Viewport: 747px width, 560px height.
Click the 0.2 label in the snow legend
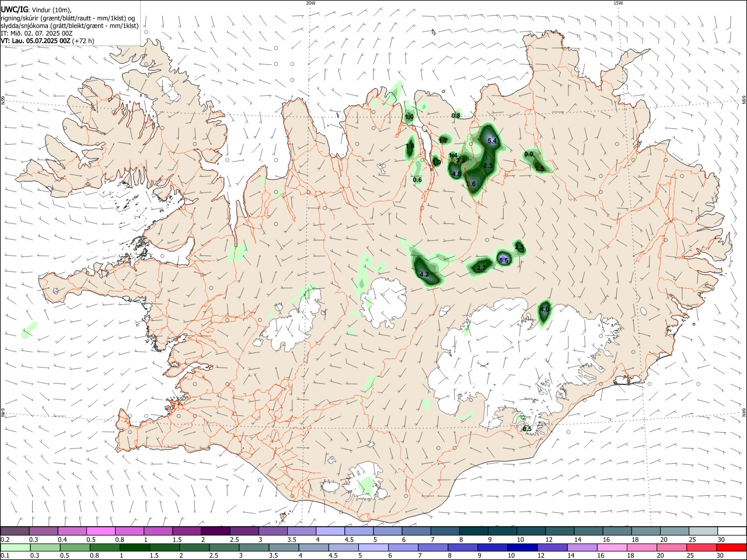click(x=5, y=540)
